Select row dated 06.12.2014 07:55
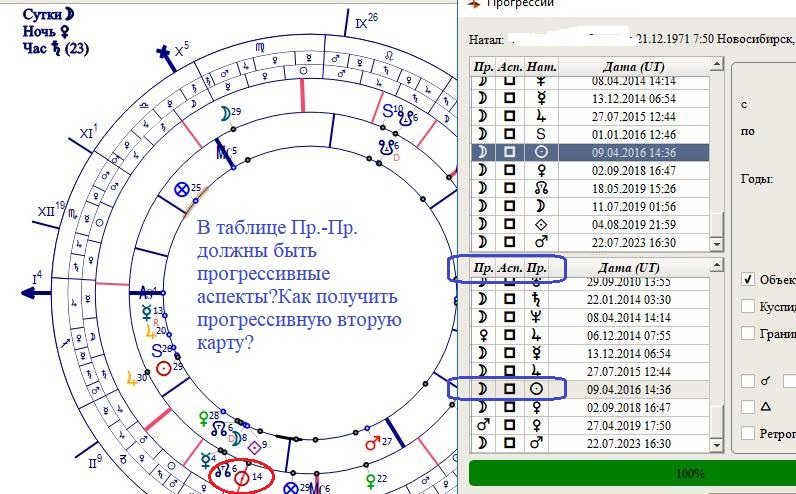Screen dimensions: 796x494 pos(590,336)
